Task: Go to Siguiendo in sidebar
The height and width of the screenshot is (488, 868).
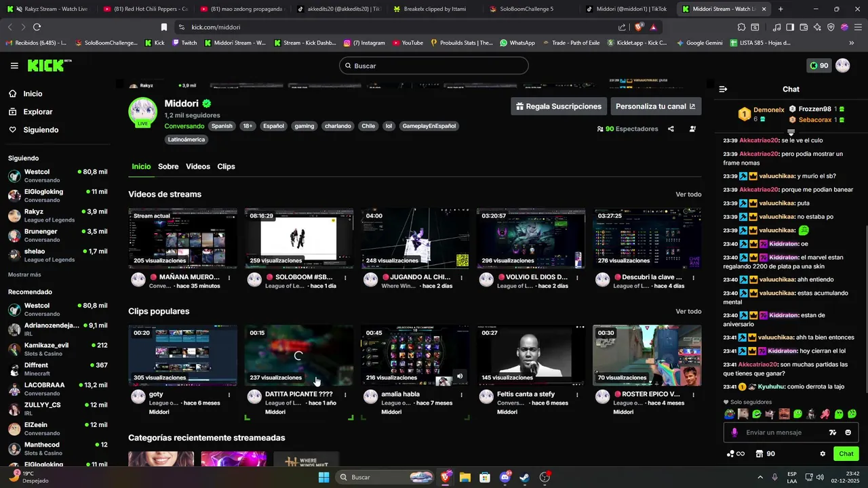Action: [x=33, y=130]
